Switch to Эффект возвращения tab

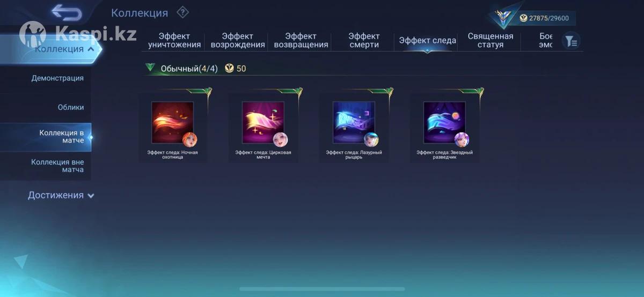301,41
